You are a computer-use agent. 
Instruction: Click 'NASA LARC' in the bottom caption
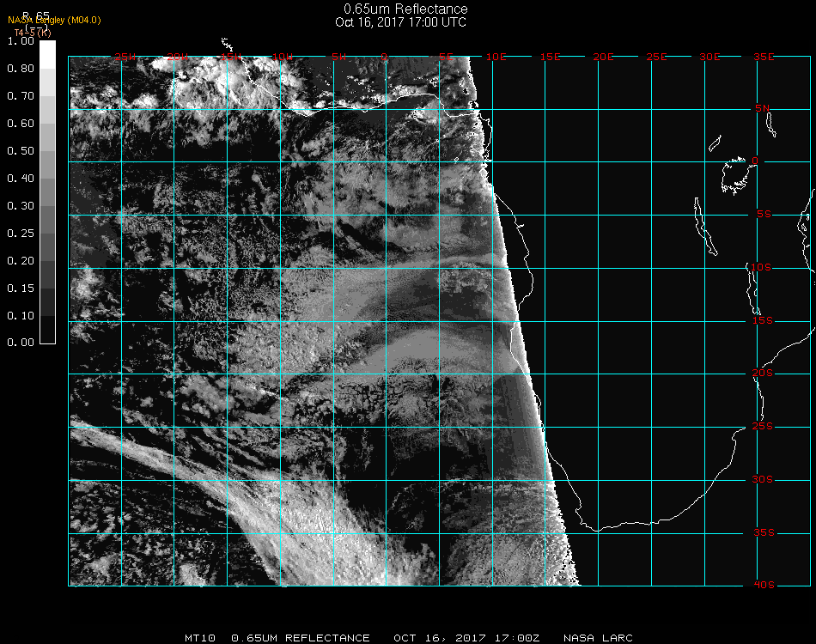pyautogui.click(x=598, y=638)
